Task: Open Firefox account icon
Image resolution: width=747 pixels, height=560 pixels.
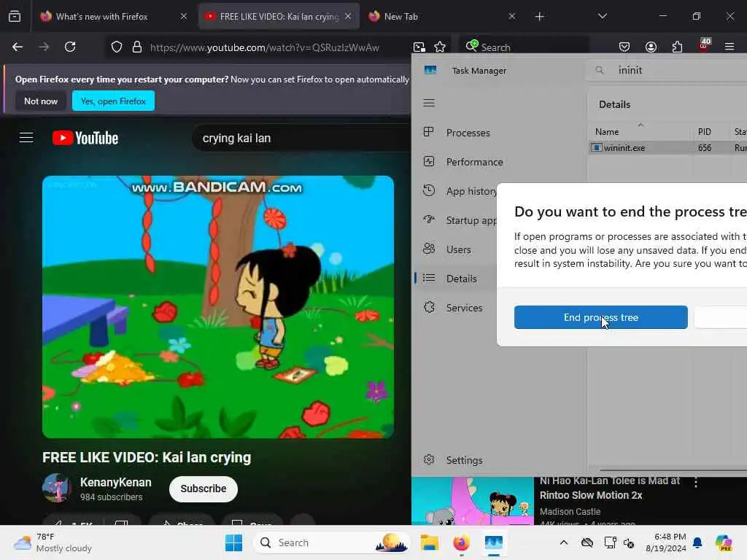Action: tap(651, 47)
